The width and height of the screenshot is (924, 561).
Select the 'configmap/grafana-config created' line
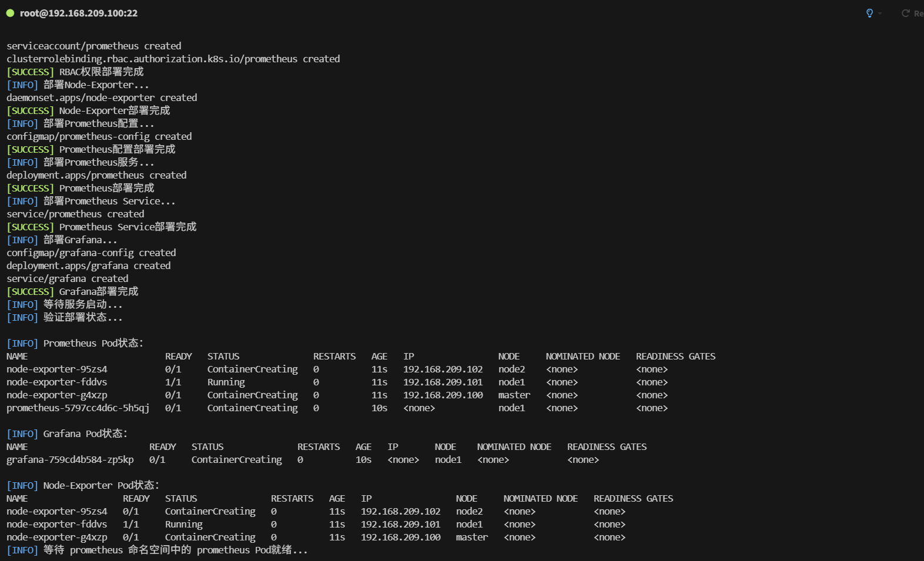pyautogui.click(x=91, y=253)
